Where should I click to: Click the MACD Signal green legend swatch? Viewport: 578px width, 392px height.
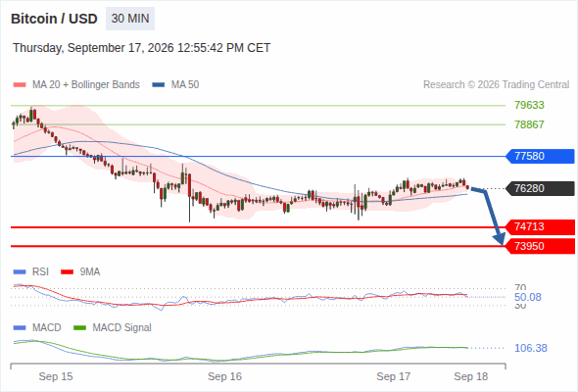tap(79, 328)
